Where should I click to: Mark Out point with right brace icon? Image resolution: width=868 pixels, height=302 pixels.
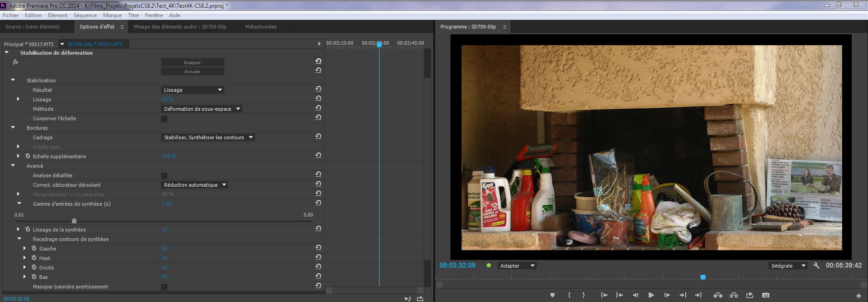584,295
